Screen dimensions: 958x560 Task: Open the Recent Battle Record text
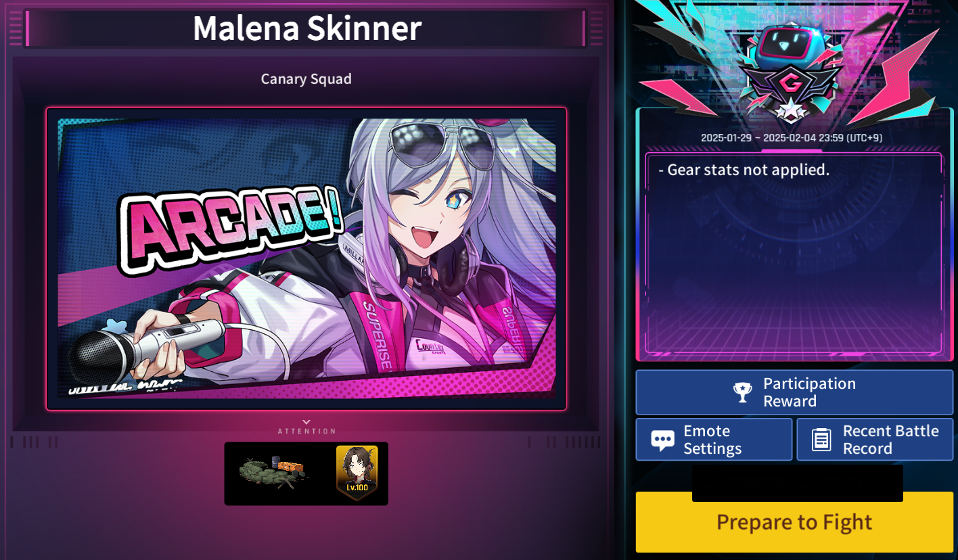[x=890, y=440]
